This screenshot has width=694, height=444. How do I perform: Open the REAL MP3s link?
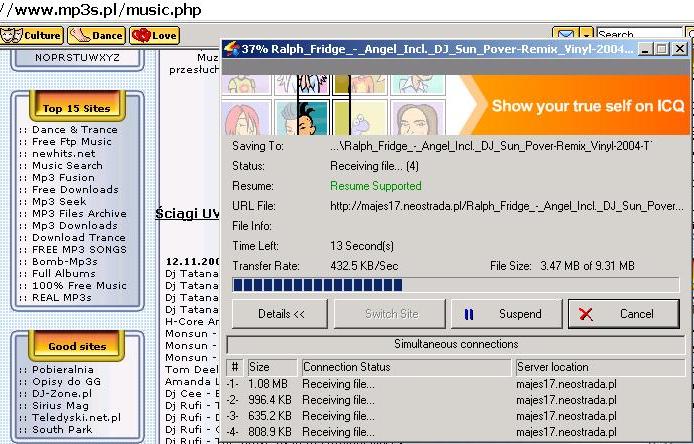62,297
